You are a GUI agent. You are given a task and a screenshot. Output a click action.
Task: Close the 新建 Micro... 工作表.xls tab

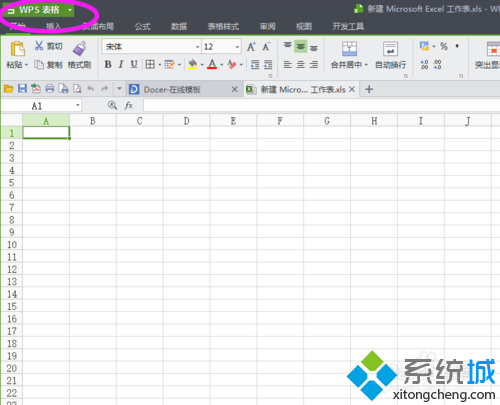click(352, 89)
